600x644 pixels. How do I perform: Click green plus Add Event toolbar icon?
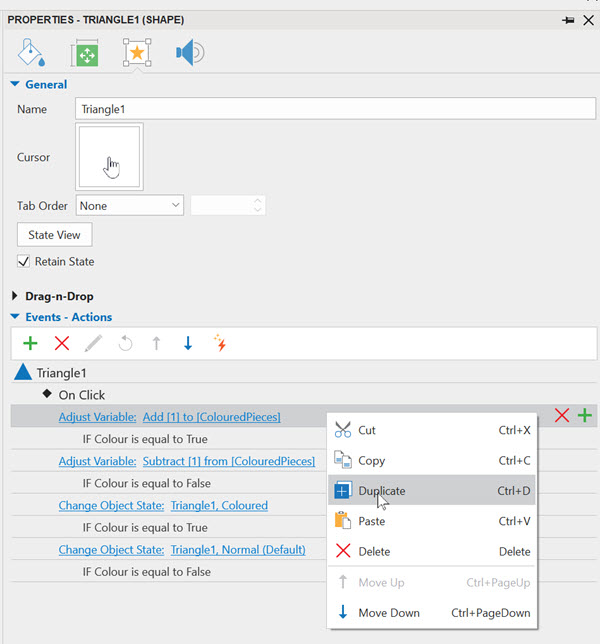[30, 343]
